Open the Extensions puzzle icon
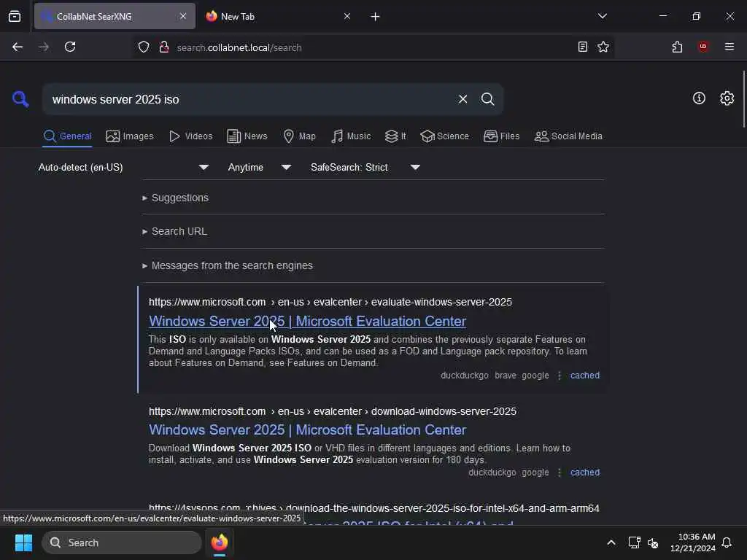 (x=677, y=47)
